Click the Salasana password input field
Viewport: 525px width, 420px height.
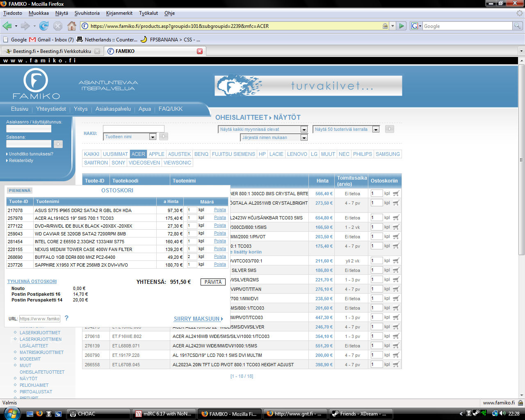tap(29, 144)
